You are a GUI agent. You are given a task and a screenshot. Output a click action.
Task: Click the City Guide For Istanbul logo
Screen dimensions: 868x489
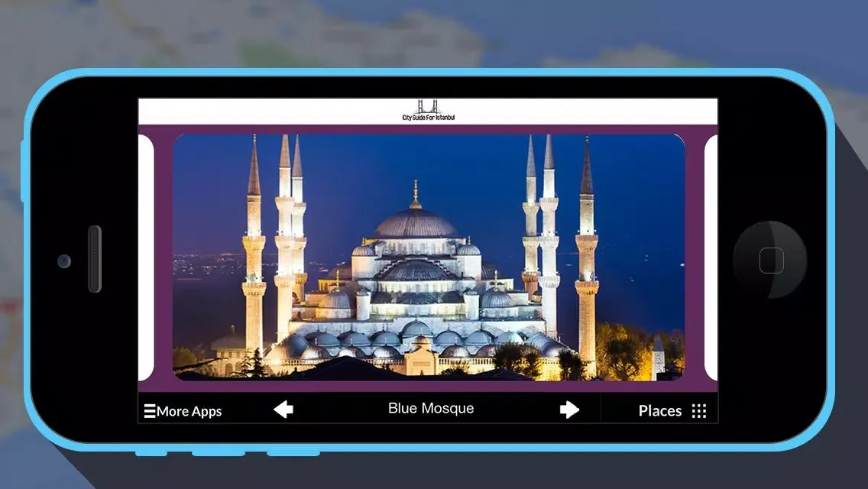coord(428,110)
